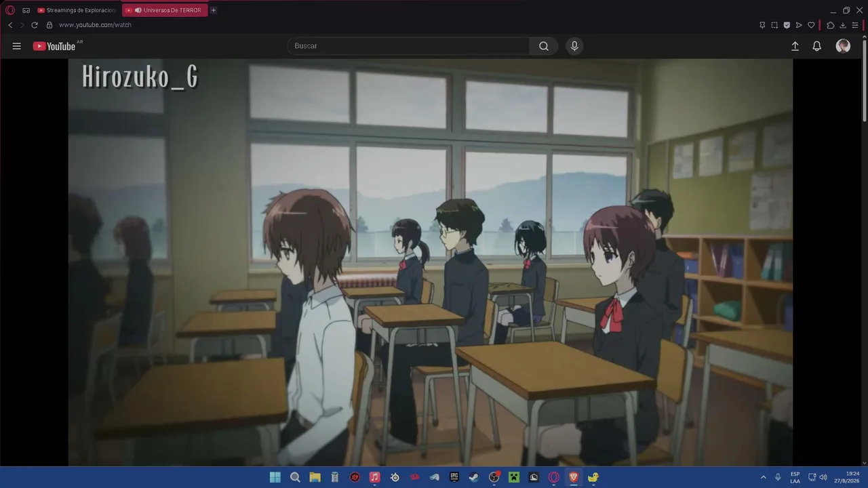
Task: Open the Windows Start menu
Action: pyautogui.click(x=275, y=477)
